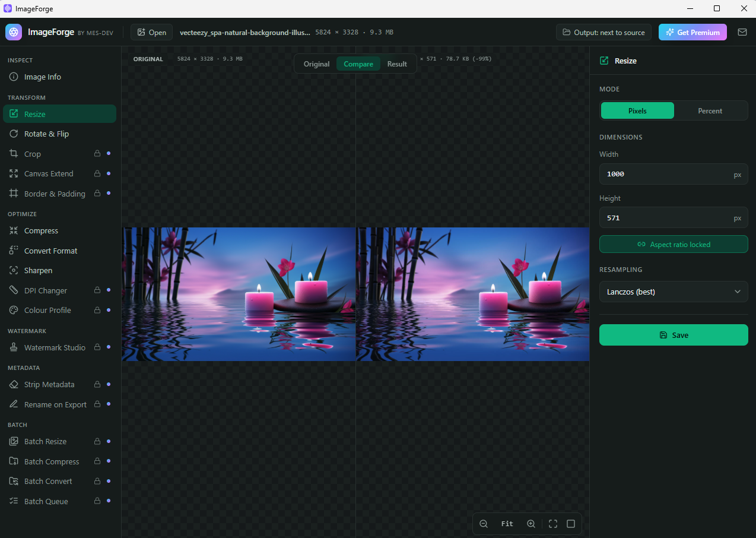756x538 pixels.
Task: Click the Strip Metadata eraser icon
Action: coord(14,385)
